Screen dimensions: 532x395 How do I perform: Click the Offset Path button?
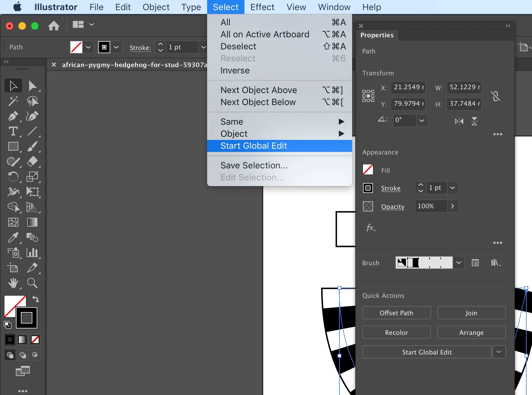coord(396,313)
